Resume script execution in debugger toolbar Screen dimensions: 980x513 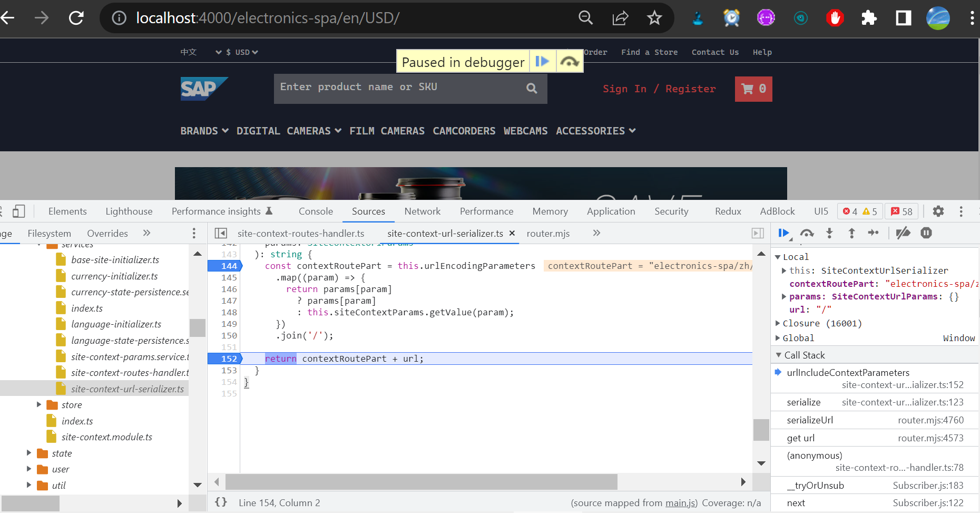point(784,233)
